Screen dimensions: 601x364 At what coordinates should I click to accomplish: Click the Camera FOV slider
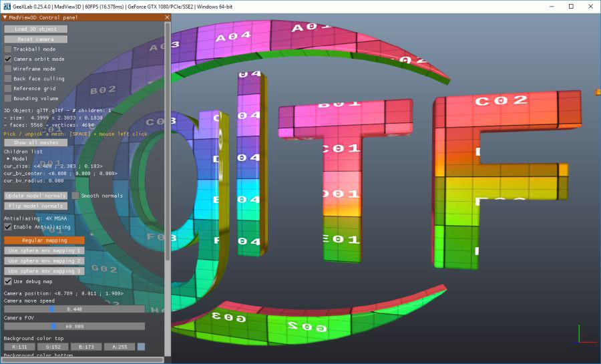point(74,327)
